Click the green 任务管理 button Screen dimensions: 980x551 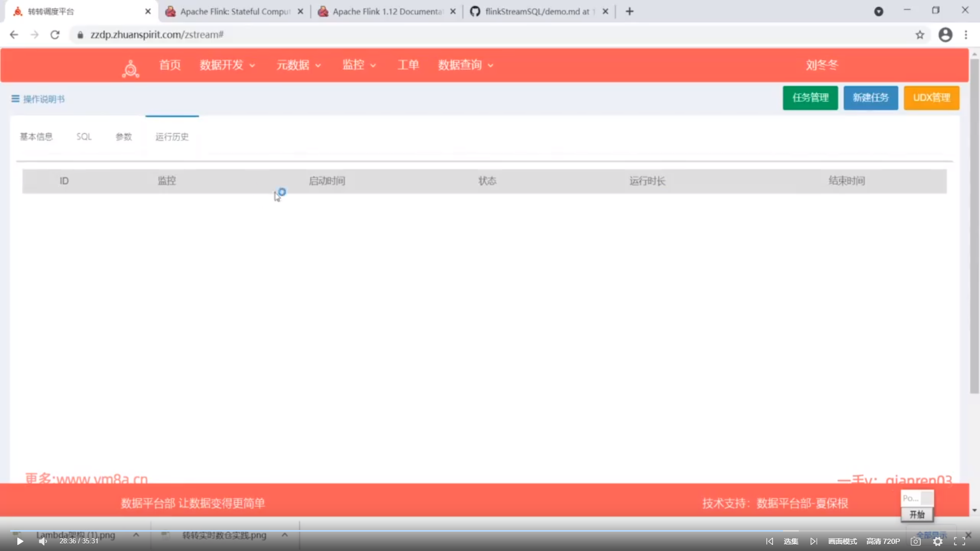pyautogui.click(x=810, y=97)
